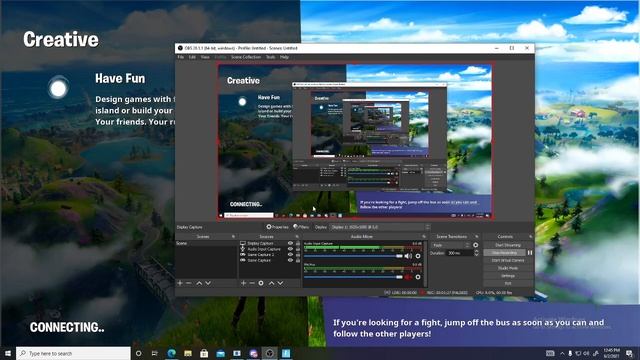Image resolution: width=640 pixels, height=360 pixels.
Task: Select the bottom Game Capture source
Action: coord(259,260)
